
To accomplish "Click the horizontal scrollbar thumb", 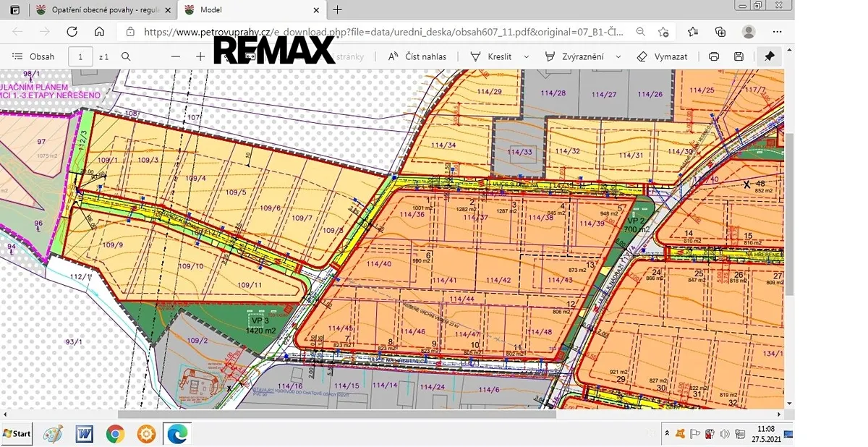I will tap(337, 414).
